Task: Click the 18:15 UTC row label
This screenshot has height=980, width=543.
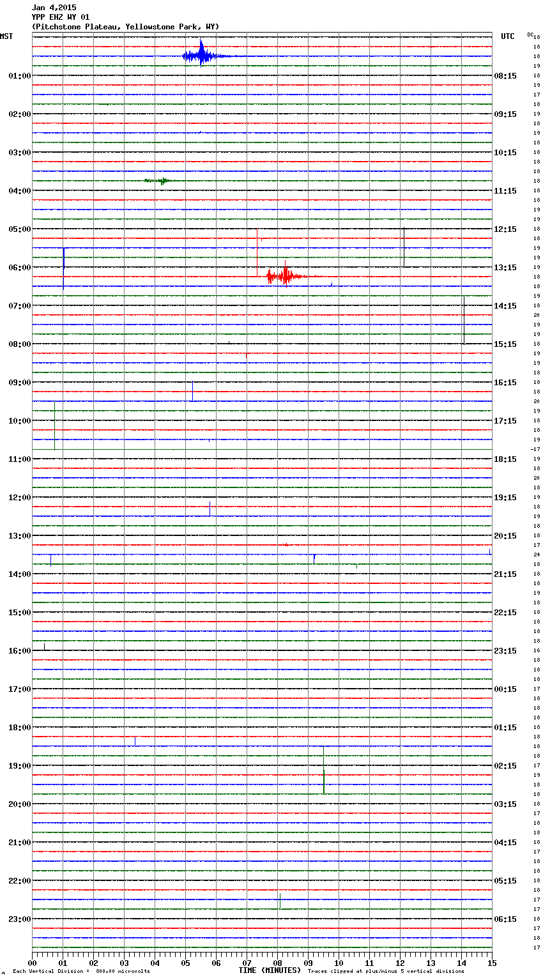Action: pyautogui.click(x=505, y=459)
